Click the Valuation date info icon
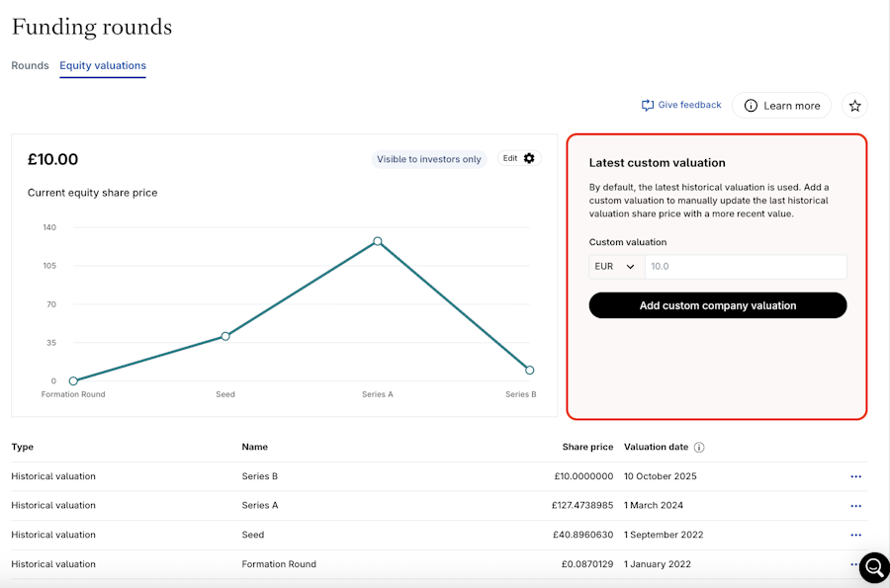Image resolution: width=890 pixels, height=588 pixels. 699,448
